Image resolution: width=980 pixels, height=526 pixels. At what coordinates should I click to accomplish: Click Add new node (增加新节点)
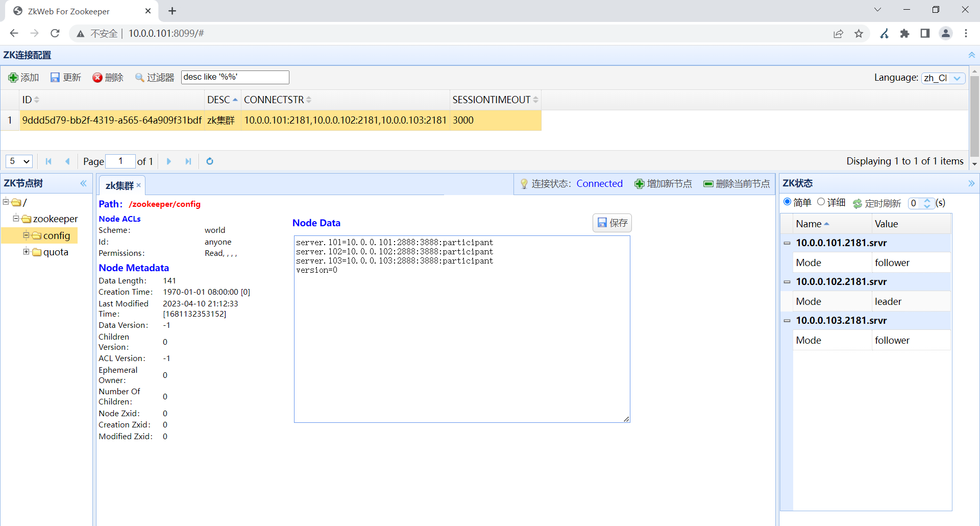(x=663, y=184)
